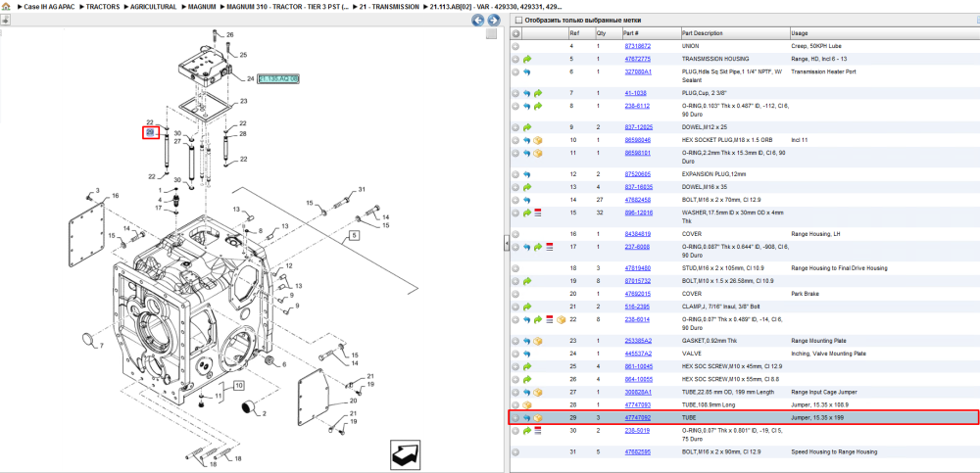
Task: Click the small square button at diagram top right
Action: point(491,34)
